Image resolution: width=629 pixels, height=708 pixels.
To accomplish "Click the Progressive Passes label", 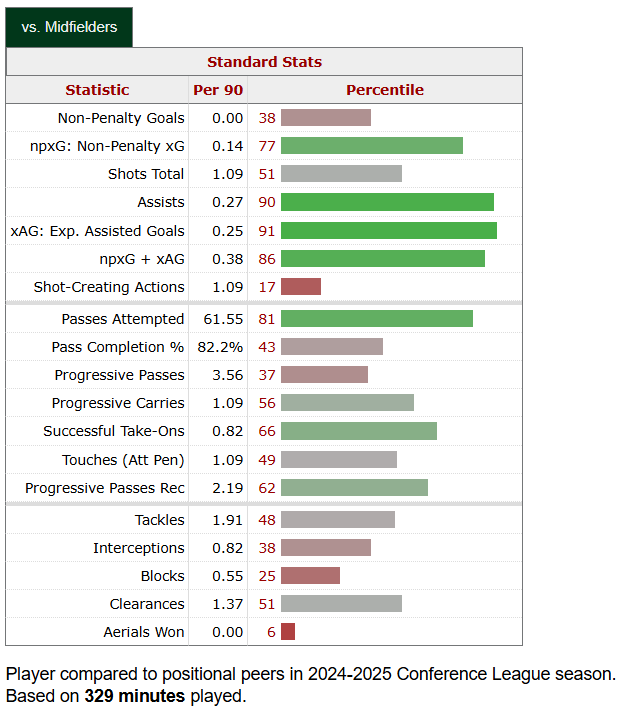I will [x=119, y=375].
